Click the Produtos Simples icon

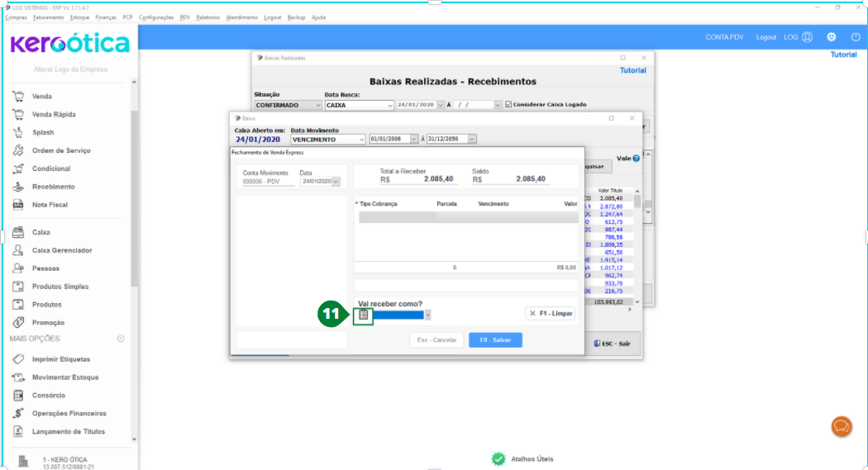pyautogui.click(x=18, y=287)
